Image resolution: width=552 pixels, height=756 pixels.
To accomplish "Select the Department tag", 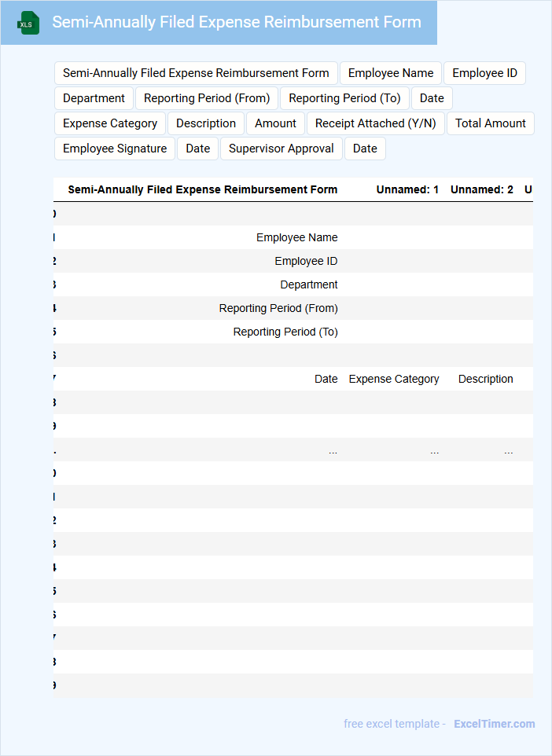I will pos(94,98).
